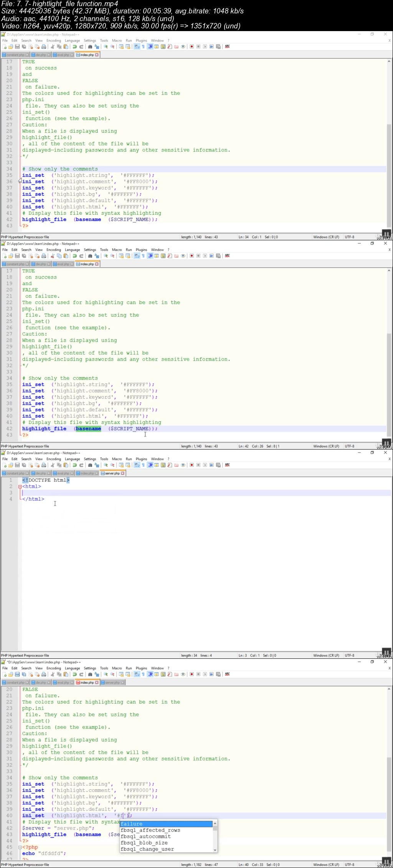Toggle Show All Characters in server.php window

[x=144, y=465]
